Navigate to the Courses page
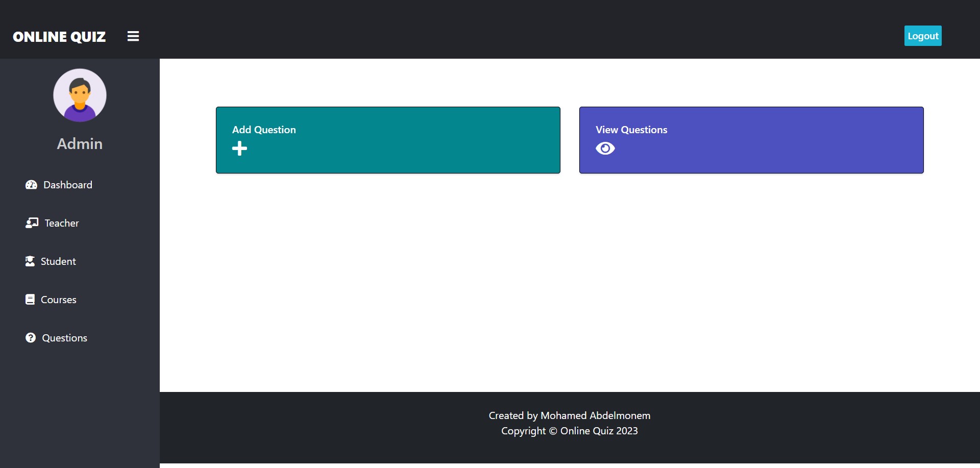The image size is (980, 468). [58, 300]
